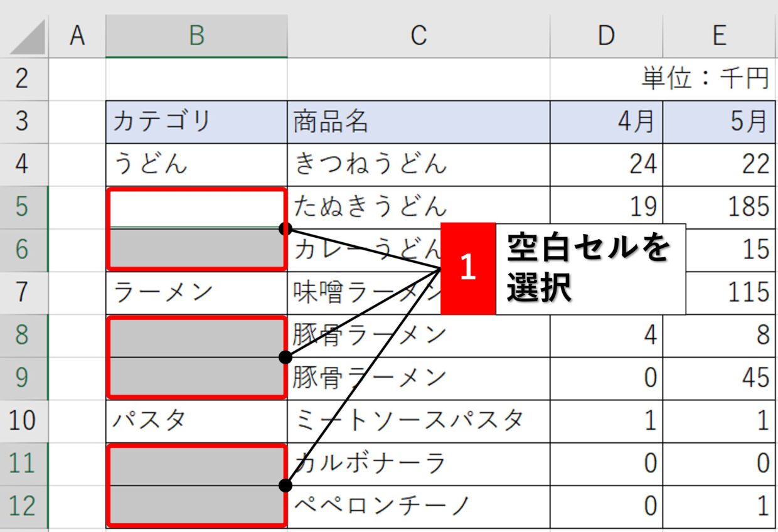The width and height of the screenshot is (778, 532).
Task: Click the ラーメン category cell
Action: 196,292
